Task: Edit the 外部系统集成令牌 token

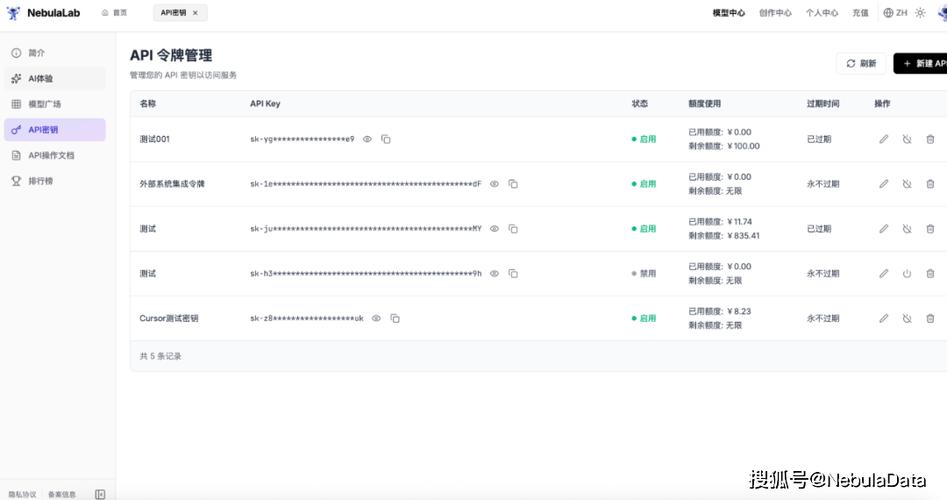Action: (x=884, y=184)
